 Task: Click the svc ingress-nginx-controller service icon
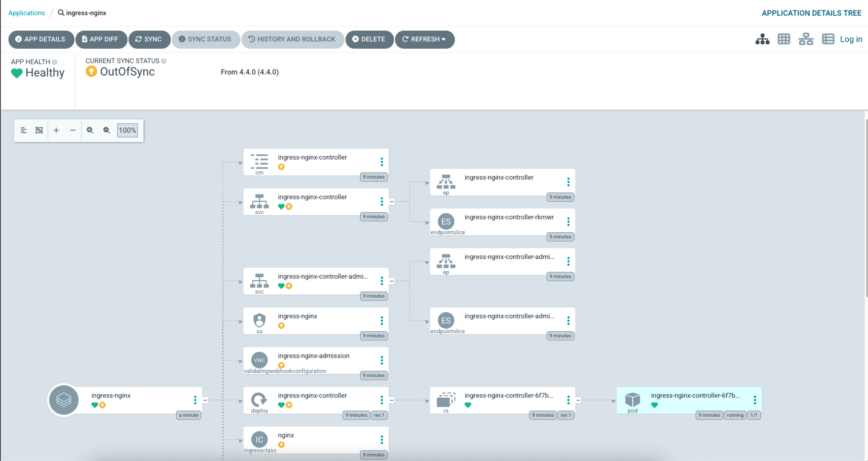click(x=260, y=201)
